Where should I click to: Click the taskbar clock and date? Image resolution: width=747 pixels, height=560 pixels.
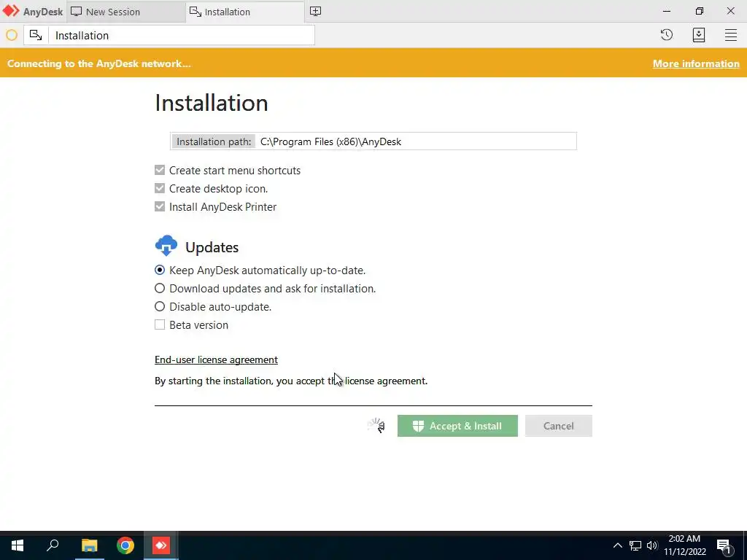[x=684, y=545]
